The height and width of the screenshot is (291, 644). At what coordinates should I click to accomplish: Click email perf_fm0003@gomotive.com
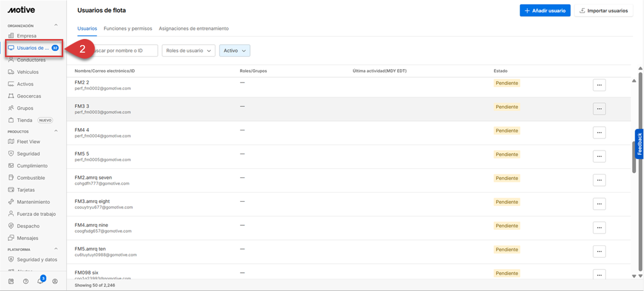pos(103,112)
